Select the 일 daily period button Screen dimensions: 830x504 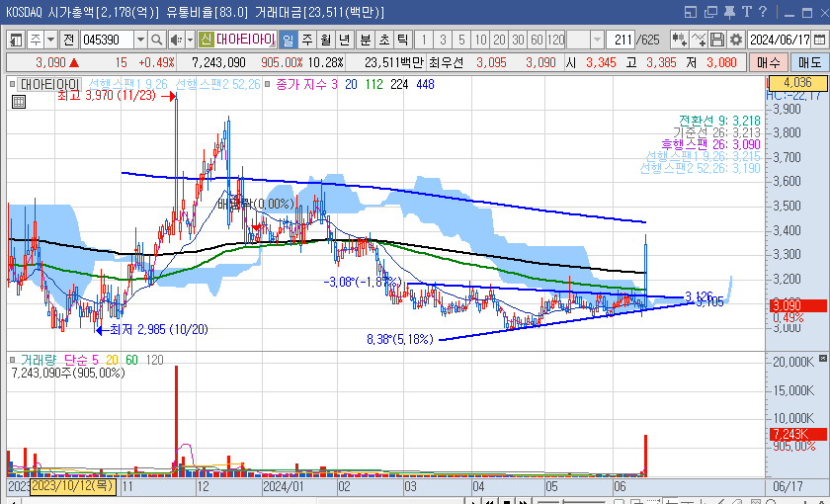point(288,40)
